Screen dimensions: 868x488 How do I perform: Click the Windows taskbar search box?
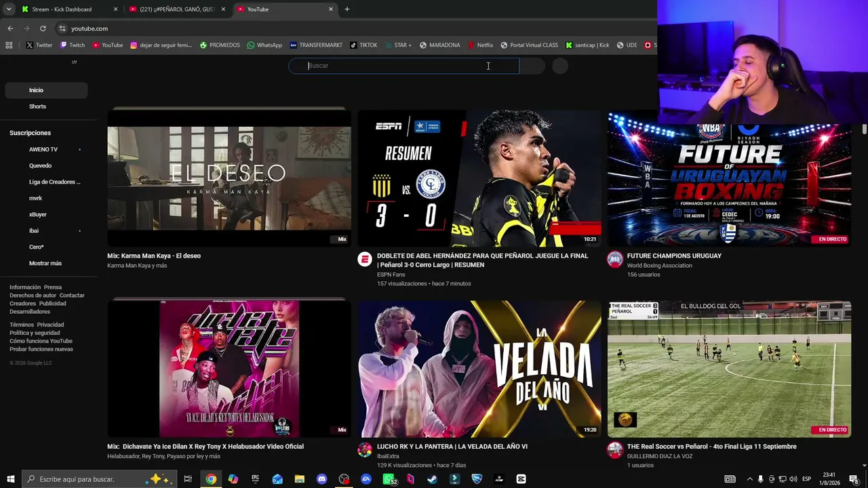pos(98,479)
